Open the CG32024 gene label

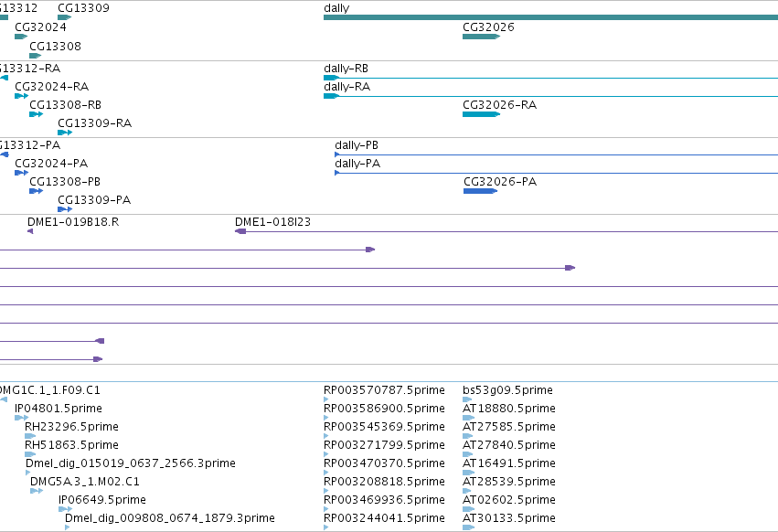40,27
